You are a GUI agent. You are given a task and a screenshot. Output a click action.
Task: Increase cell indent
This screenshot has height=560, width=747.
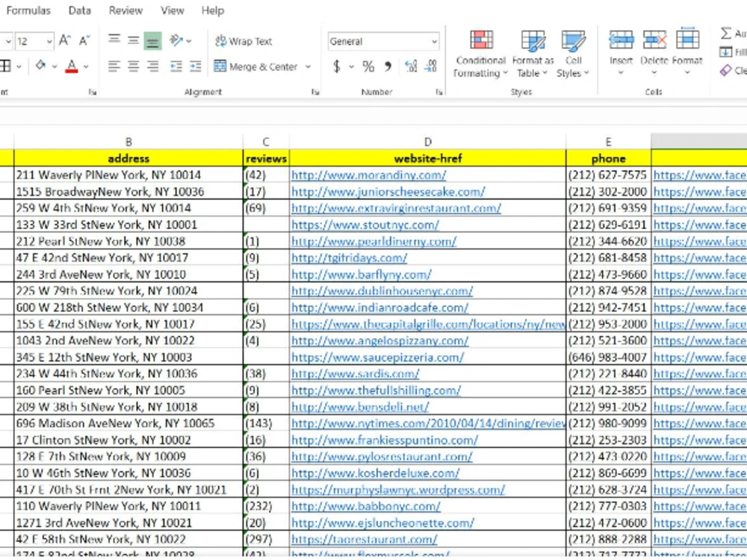point(196,66)
